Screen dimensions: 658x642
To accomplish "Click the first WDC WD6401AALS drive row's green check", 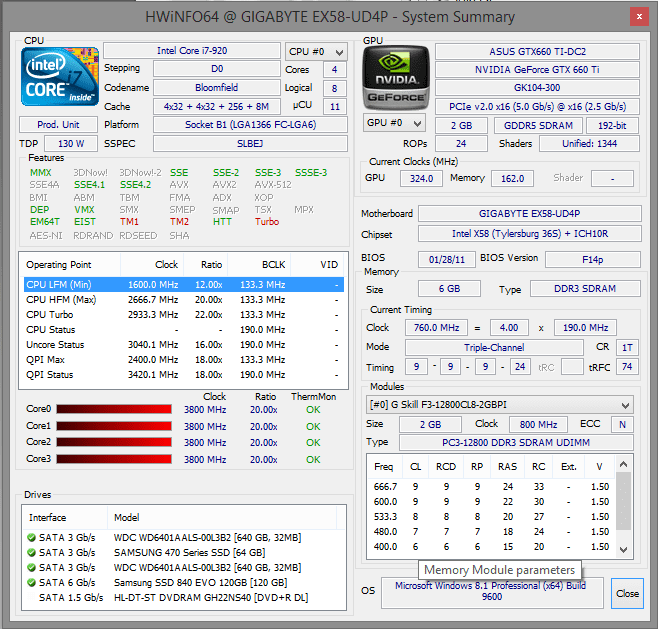I will (x=31, y=537).
